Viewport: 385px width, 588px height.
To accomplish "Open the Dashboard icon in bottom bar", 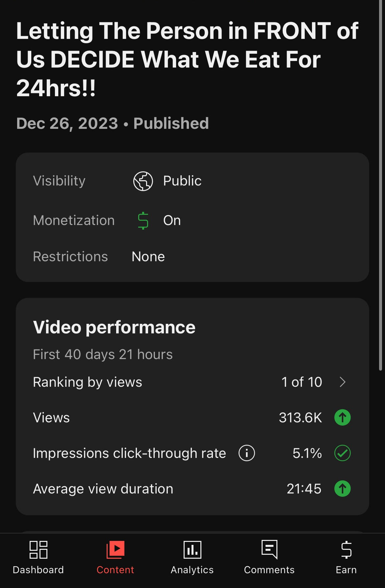I will (x=38, y=550).
